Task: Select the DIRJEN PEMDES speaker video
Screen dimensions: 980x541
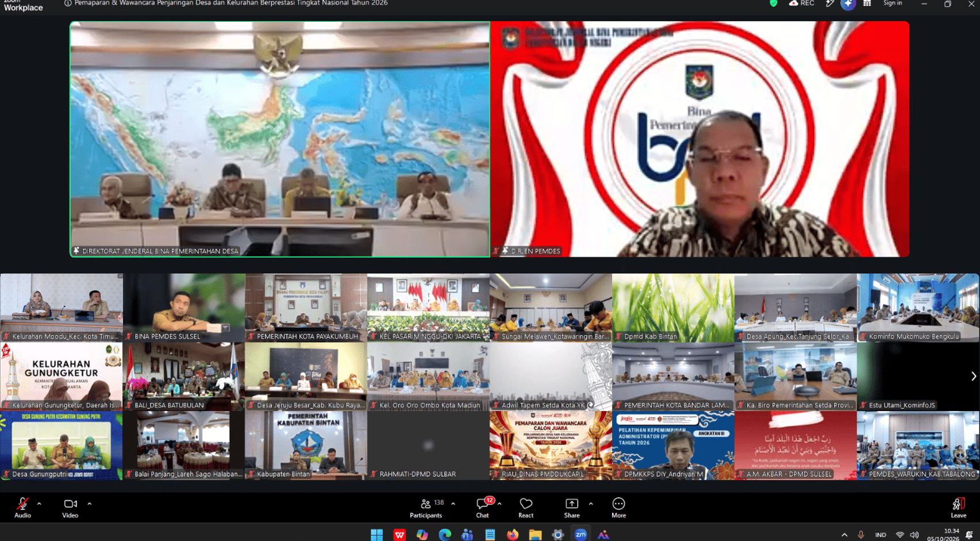Action: [700, 139]
